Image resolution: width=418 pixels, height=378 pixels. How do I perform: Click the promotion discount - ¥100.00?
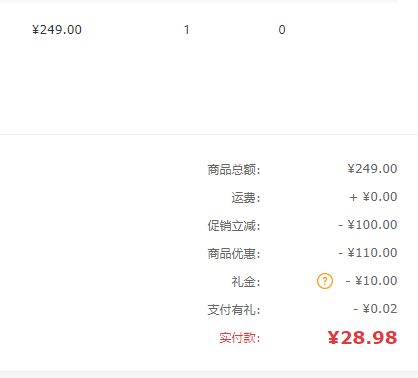[x=368, y=225]
